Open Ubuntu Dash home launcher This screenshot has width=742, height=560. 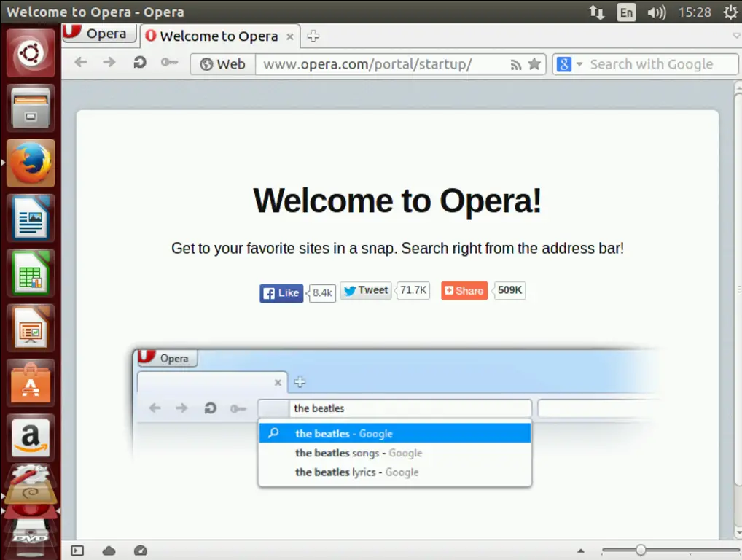[31, 53]
